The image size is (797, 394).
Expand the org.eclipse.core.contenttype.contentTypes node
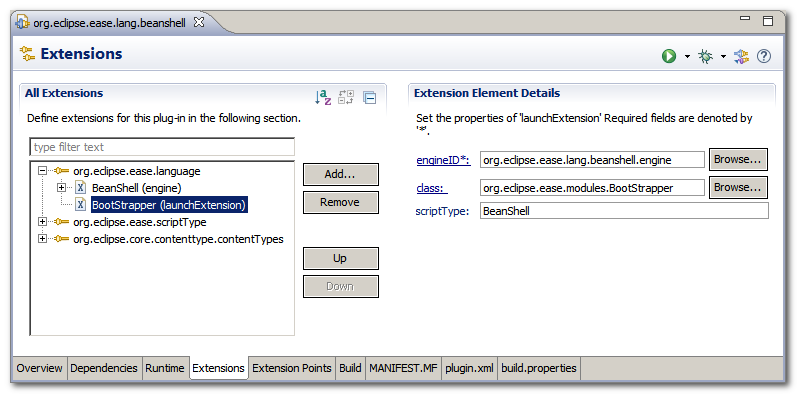pos(43,238)
